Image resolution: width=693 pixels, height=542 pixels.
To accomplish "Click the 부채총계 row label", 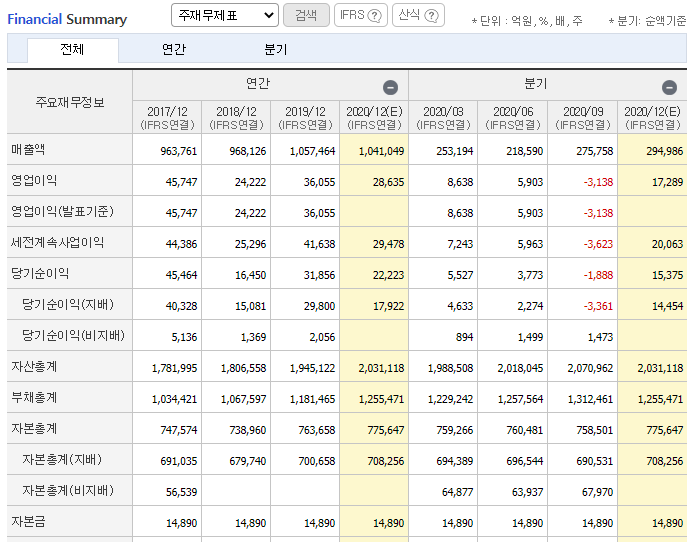I will (34, 397).
